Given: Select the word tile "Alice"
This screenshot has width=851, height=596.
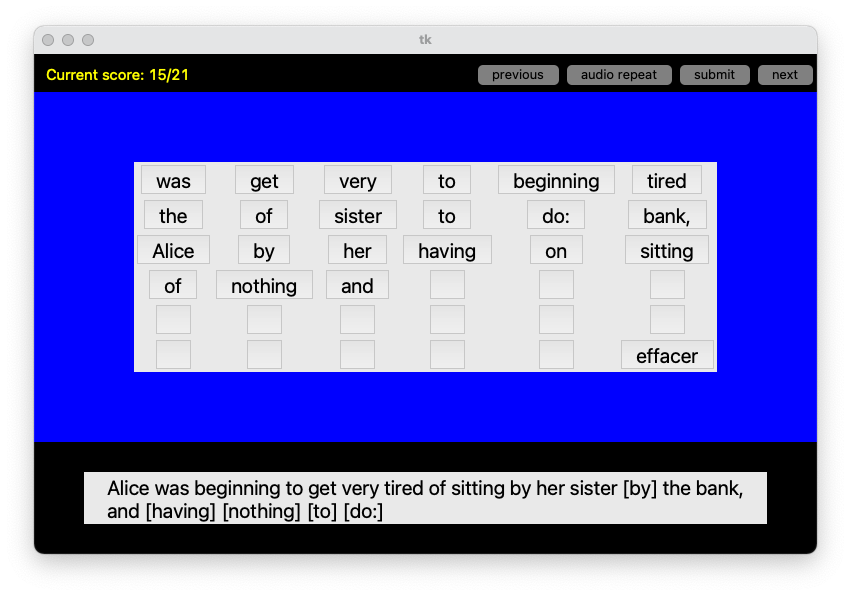Looking at the screenshot, I should [x=173, y=249].
